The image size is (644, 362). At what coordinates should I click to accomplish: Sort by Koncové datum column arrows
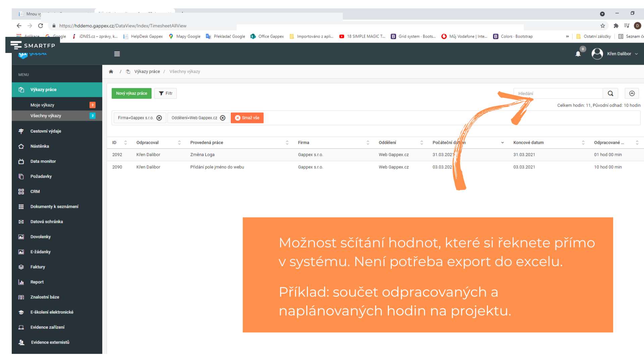pos(583,143)
